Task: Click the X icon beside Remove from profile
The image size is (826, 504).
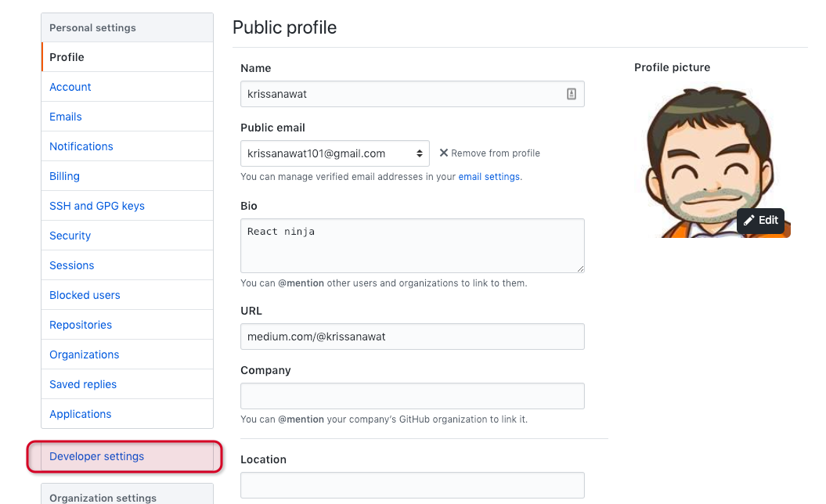Action: pyautogui.click(x=444, y=153)
